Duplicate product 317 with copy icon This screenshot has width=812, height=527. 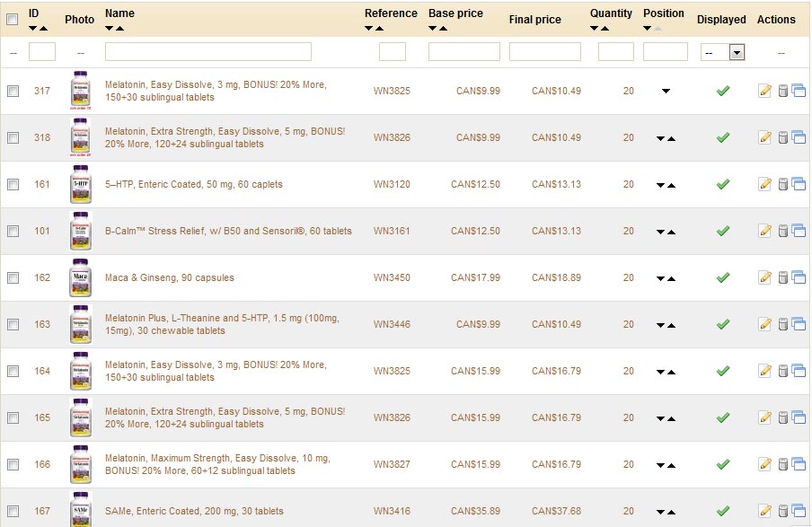[x=799, y=91]
